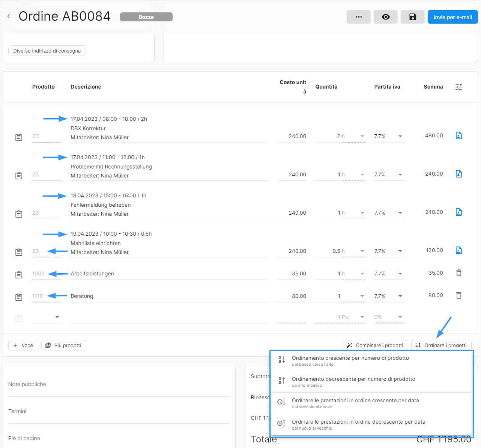The width and height of the screenshot is (481, 448).
Task: Open timesheet document icon for Mahnliste einrichten
Action: pyautogui.click(x=458, y=250)
